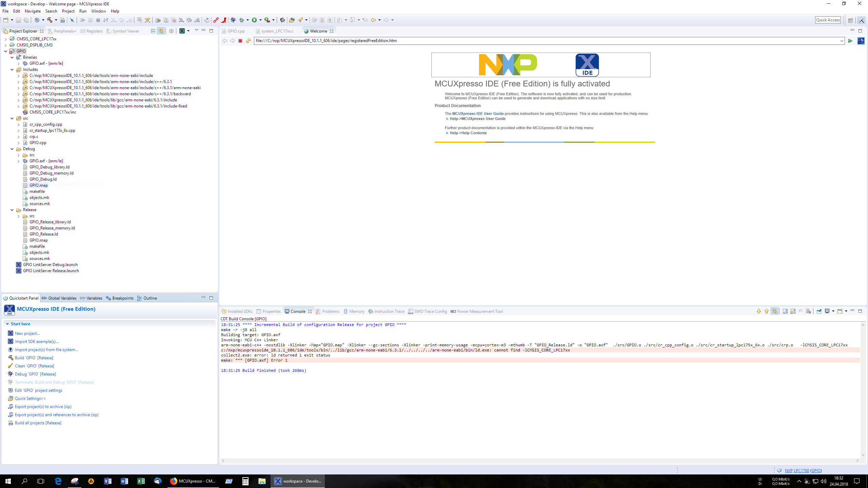Screen dimensions: 868x488
Task: Click Build 'GPIO' [Release] link
Action: (x=34, y=358)
